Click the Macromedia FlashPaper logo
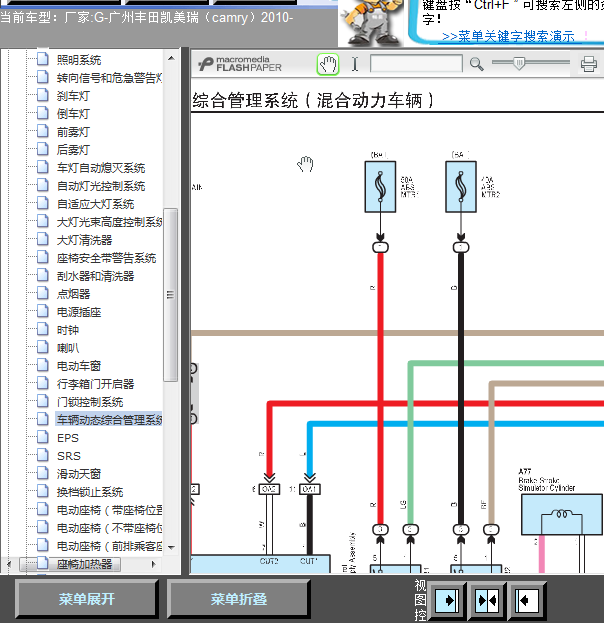The image size is (604, 623). 240,64
